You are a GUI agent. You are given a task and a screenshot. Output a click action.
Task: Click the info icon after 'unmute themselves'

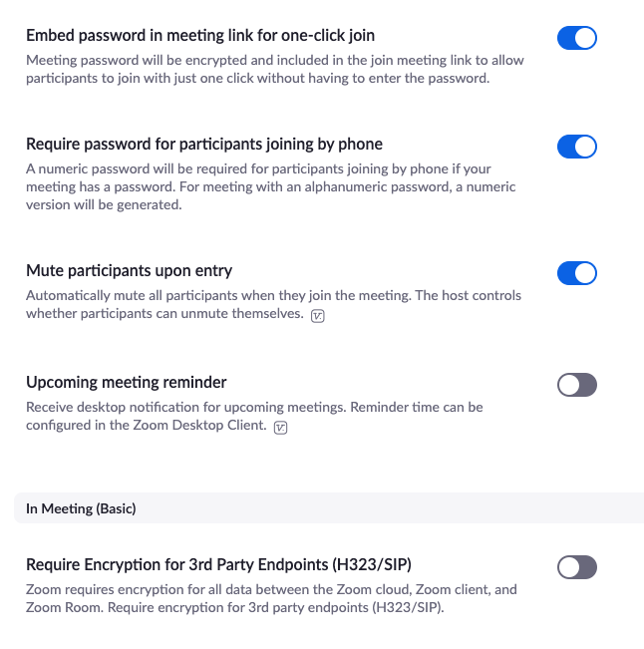pos(317,316)
